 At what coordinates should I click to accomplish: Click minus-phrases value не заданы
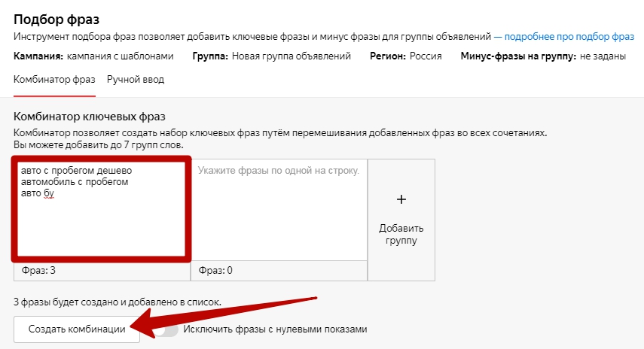[606, 56]
